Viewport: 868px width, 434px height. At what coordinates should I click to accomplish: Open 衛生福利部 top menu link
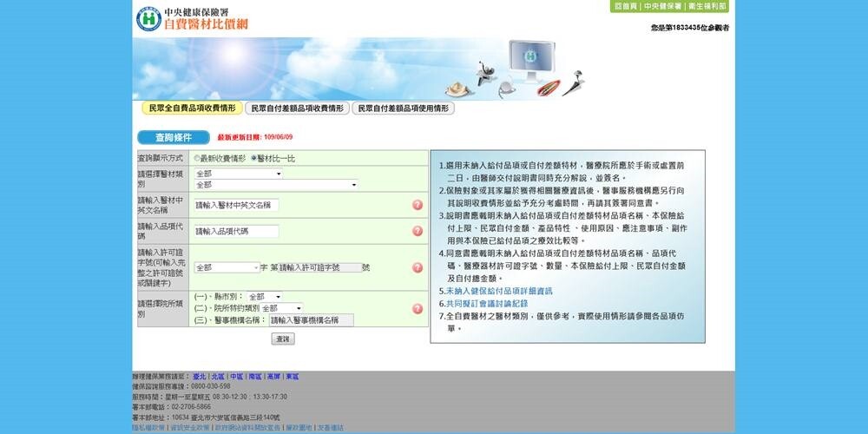707,6
